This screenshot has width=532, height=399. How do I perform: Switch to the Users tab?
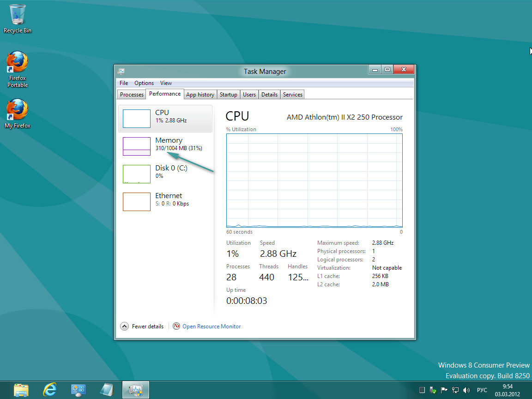249,95
